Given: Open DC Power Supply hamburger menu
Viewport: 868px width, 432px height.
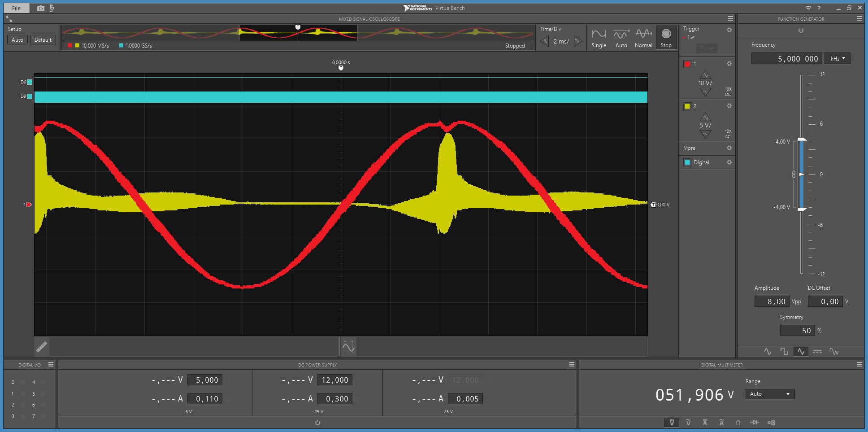Looking at the screenshot, I should pos(572,364).
